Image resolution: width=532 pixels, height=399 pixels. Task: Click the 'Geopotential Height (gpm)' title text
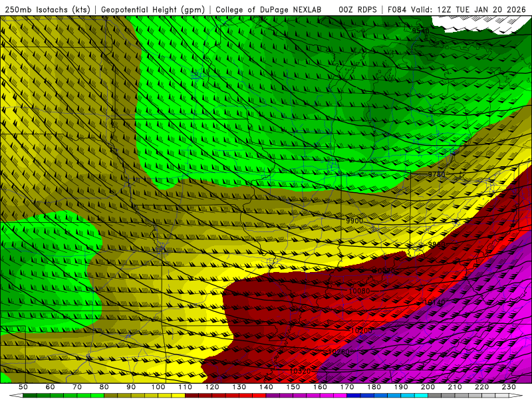[153, 10]
